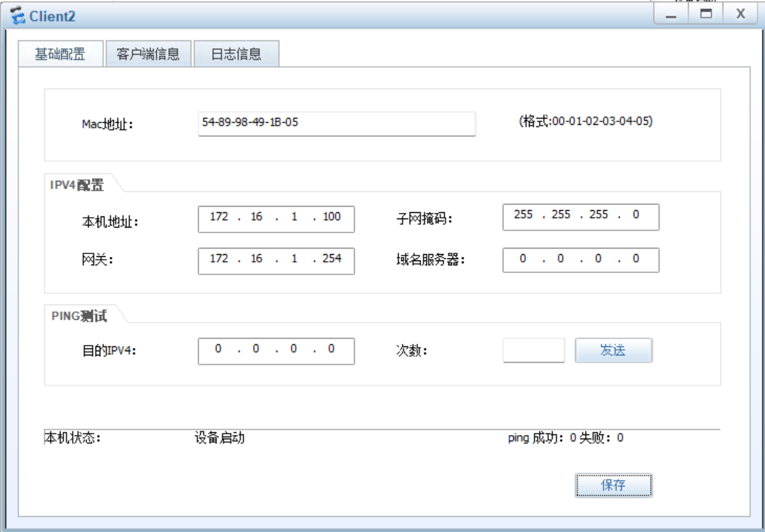765x532 pixels.
Task: Click the 设备启动 status text
Action: (220, 438)
